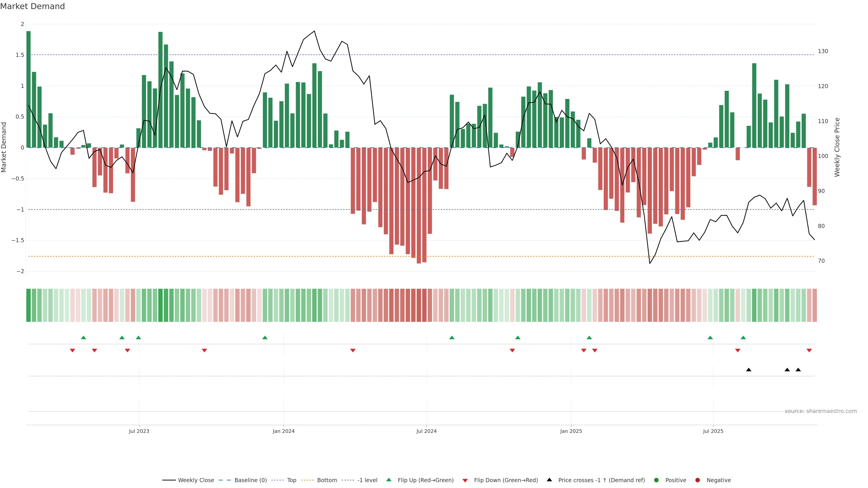The image size is (868, 488).
Task: Click the Weekly Close Price right axis title
Action: tap(837, 147)
